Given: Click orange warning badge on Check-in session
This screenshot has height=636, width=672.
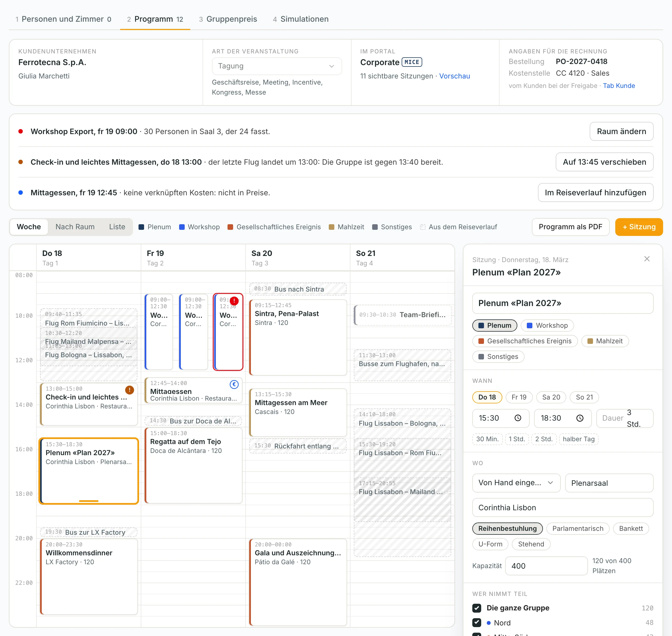Looking at the screenshot, I should (129, 390).
